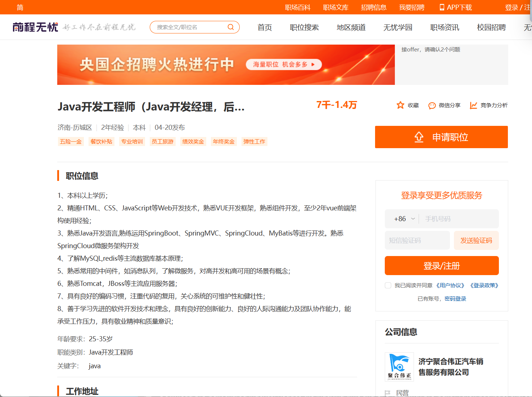Click the 申请职位 button
This screenshot has width=532, height=397.
(441, 137)
